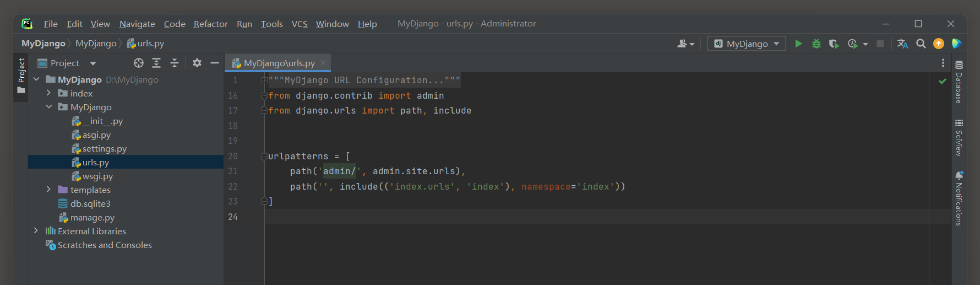Open the Refactor menu
The width and height of the screenshot is (980, 285).
[x=210, y=24]
